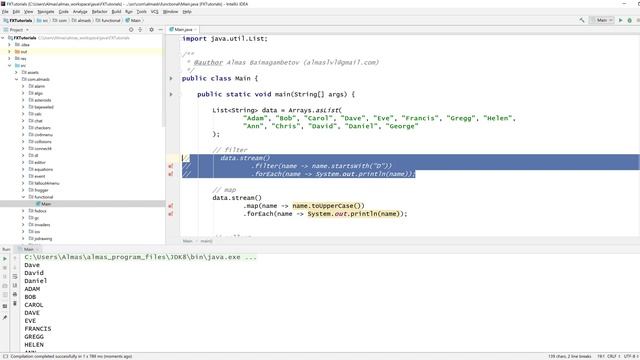Expand the out folder
The height and width of the screenshot is (360, 640).
click(9, 52)
